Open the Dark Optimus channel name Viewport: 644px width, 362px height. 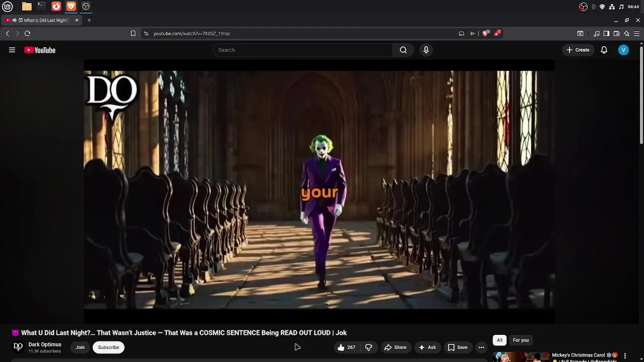tap(45, 344)
